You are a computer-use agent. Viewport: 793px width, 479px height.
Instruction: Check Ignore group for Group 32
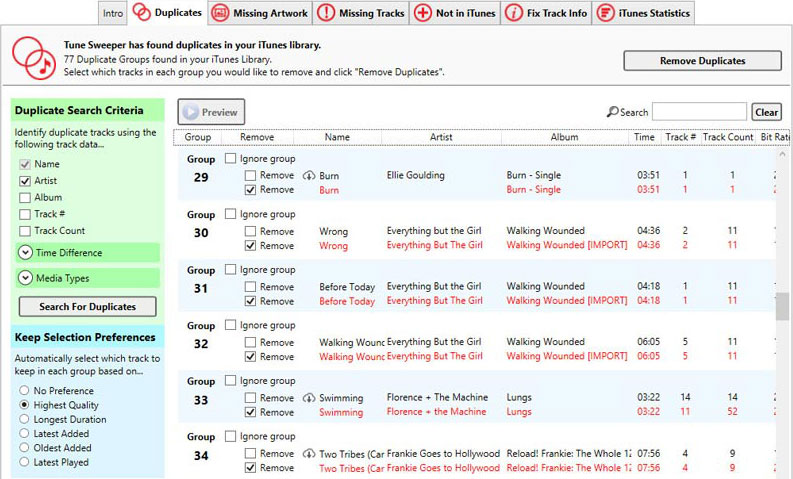[230, 325]
